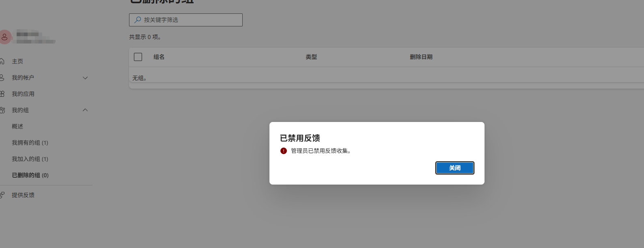The height and width of the screenshot is (248, 644).
Task: Click the 我的帐户 person icon
Action: tap(2, 78)
